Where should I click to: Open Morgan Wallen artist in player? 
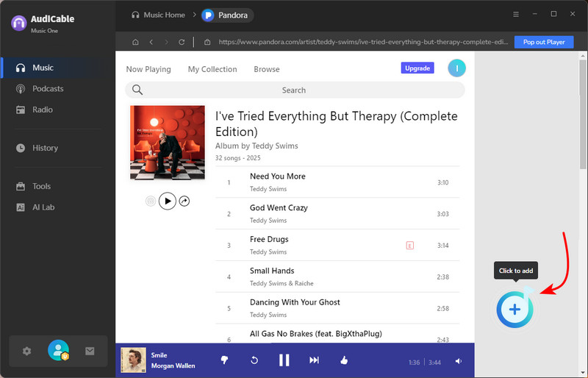coord(173,366)
